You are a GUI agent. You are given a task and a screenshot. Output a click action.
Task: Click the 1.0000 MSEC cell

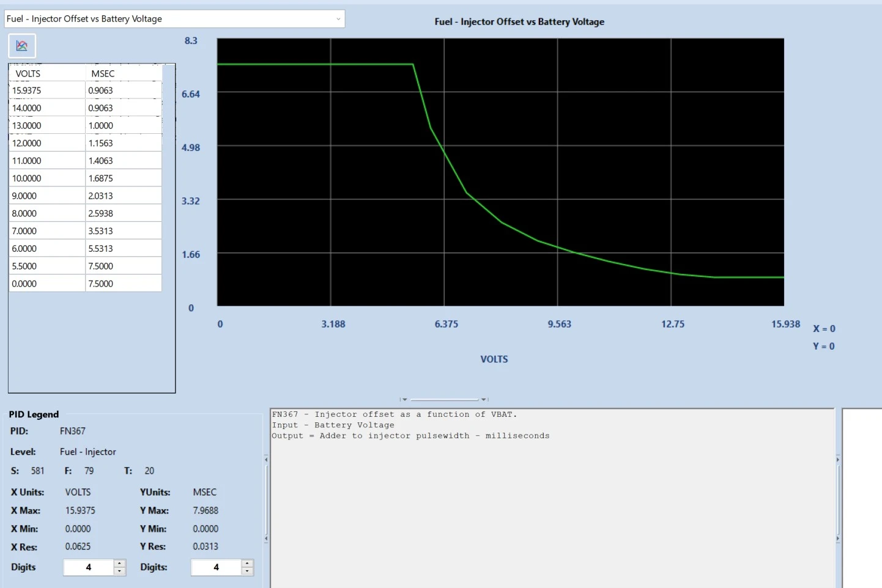click(124, 126)
